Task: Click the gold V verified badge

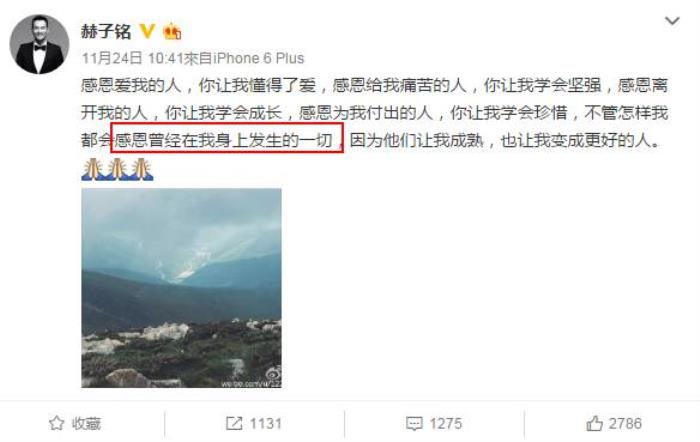Action: (x=147, y=31)
